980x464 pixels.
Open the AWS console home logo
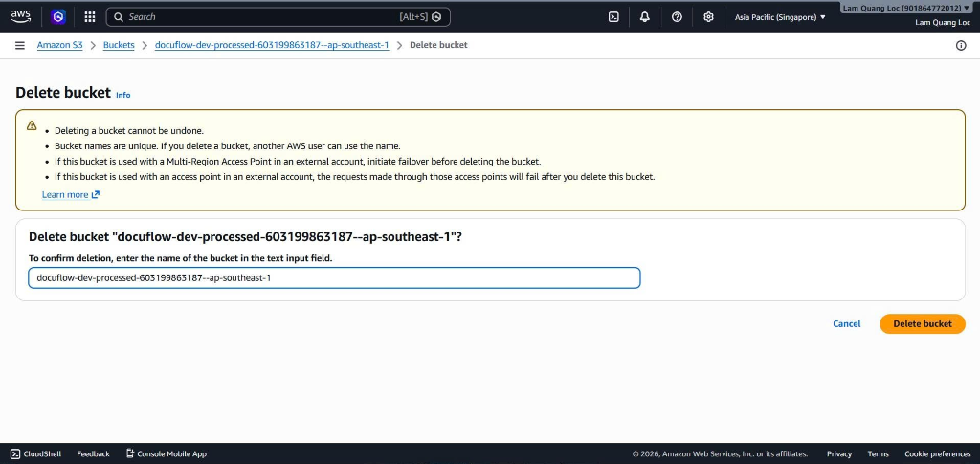click(x=20, y=16)
